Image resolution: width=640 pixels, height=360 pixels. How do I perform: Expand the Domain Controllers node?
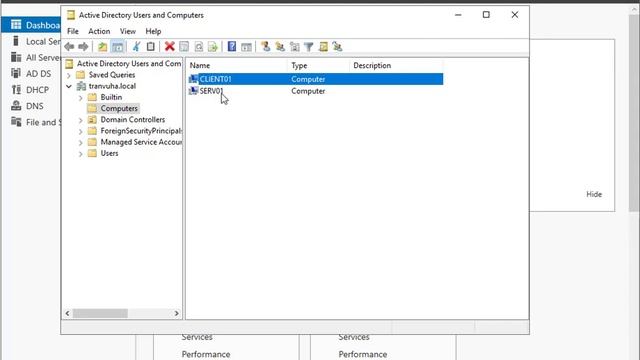point(80,120)
